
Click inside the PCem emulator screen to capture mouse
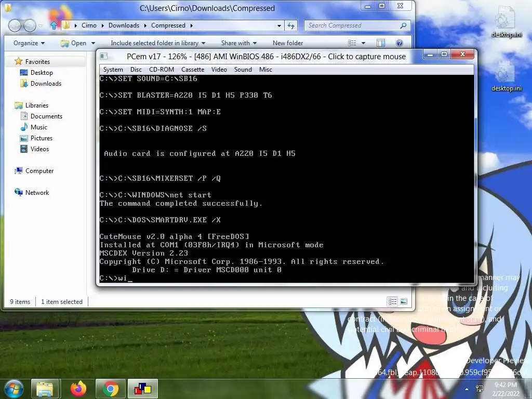[287, 178]
